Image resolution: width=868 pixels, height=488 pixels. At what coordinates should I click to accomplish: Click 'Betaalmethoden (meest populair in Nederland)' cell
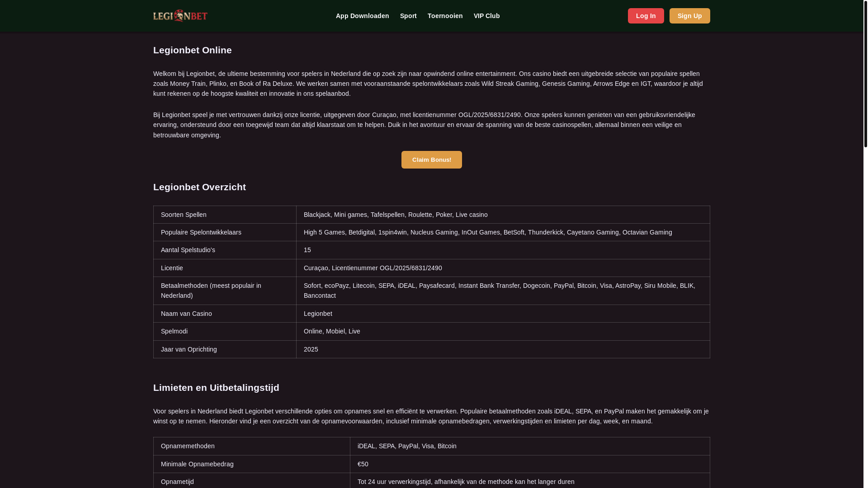click(225, 291)
